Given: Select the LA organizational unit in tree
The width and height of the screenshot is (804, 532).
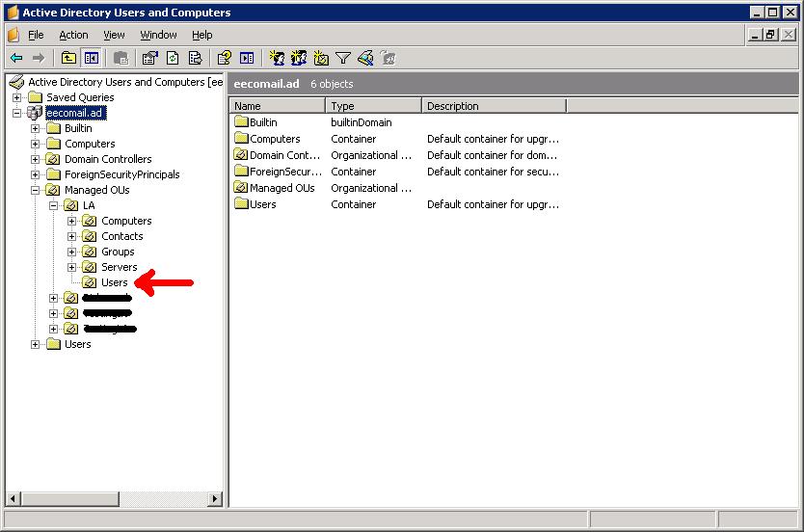Looking at the screenshot, I should click(89, 205).
